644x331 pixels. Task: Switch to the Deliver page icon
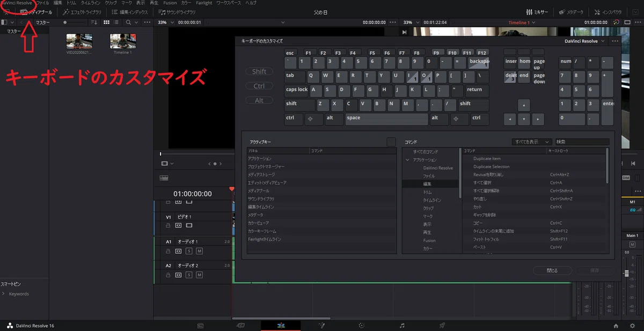[x=442, y=325]
